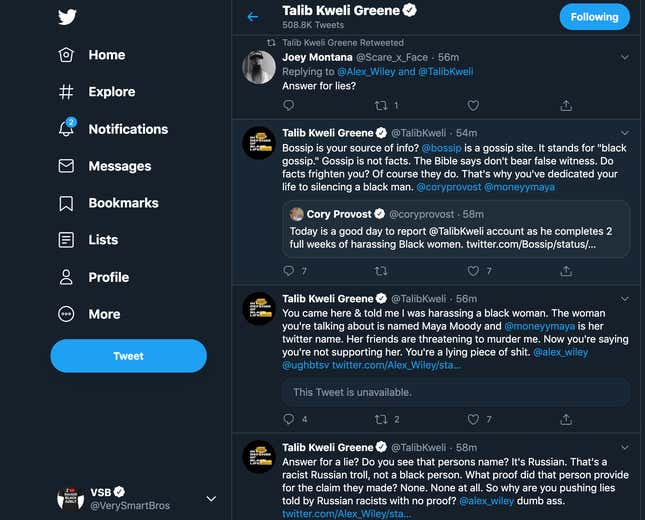
Task: Expand options chevron on Joey Montana tweet
Action: [624, 57]
